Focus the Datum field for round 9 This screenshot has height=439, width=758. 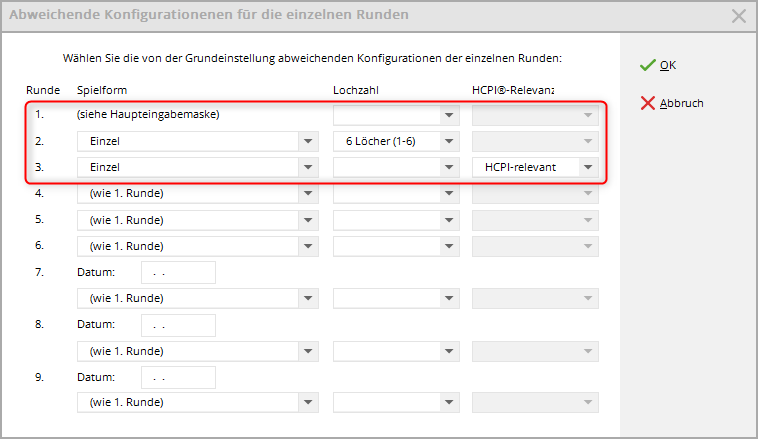pos(179,377)
